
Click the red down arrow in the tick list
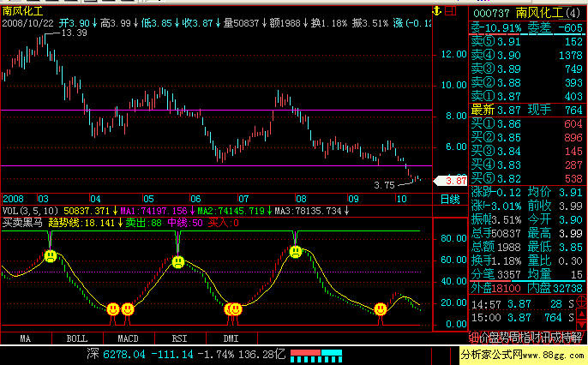[x=582, y=325]
